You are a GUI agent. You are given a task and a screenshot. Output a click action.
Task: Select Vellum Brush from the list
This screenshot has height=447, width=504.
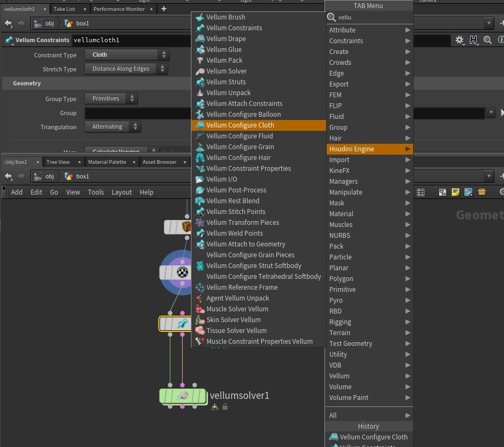258,17
